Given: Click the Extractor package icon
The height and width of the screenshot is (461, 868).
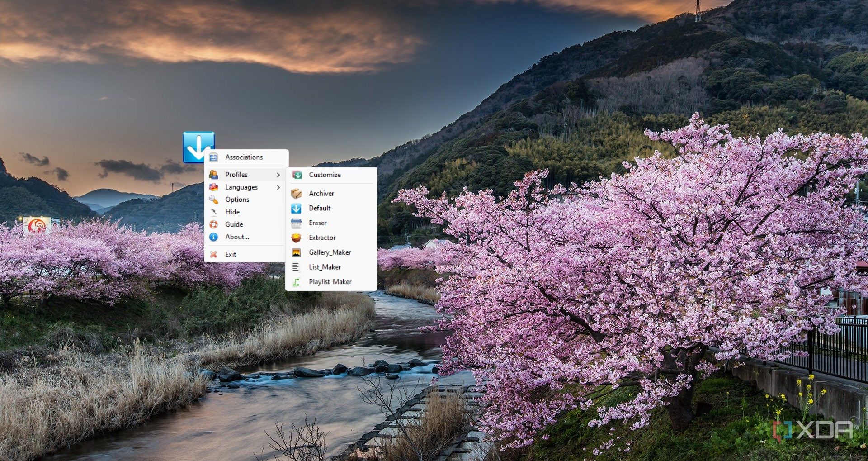Looking at the screenshot, I should click(x=297, y=238).
